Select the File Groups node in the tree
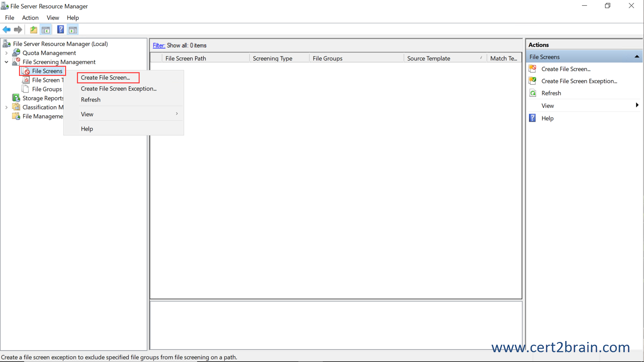 [47, 89]
